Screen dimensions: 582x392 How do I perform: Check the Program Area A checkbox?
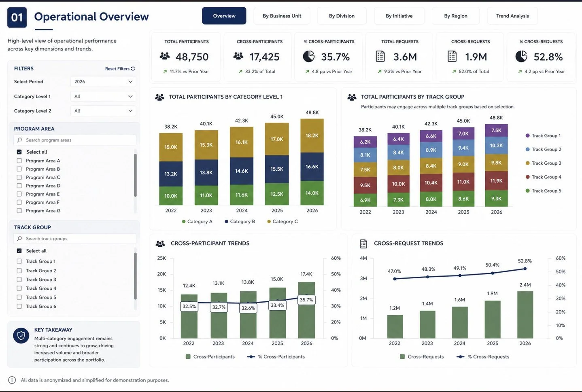click(x=19, y=161)
